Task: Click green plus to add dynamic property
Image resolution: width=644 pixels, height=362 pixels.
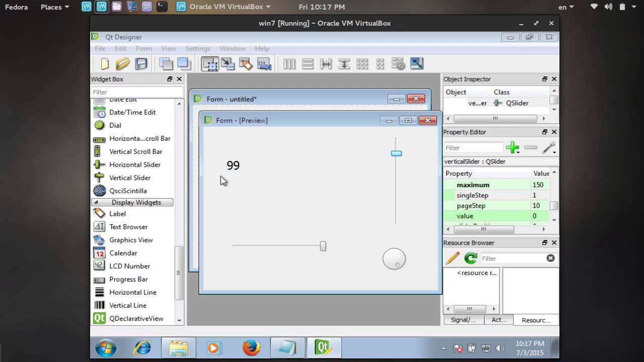Action: 513,147
